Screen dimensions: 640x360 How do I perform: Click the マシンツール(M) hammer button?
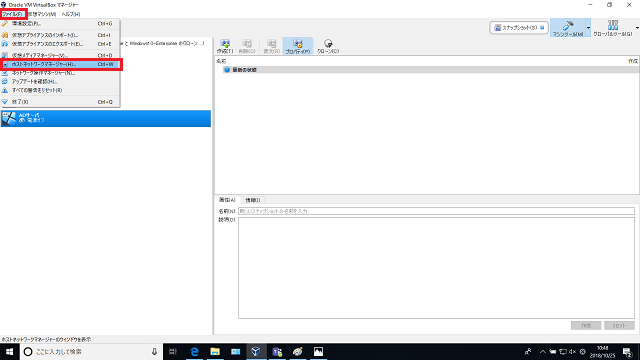pos(567,28)
